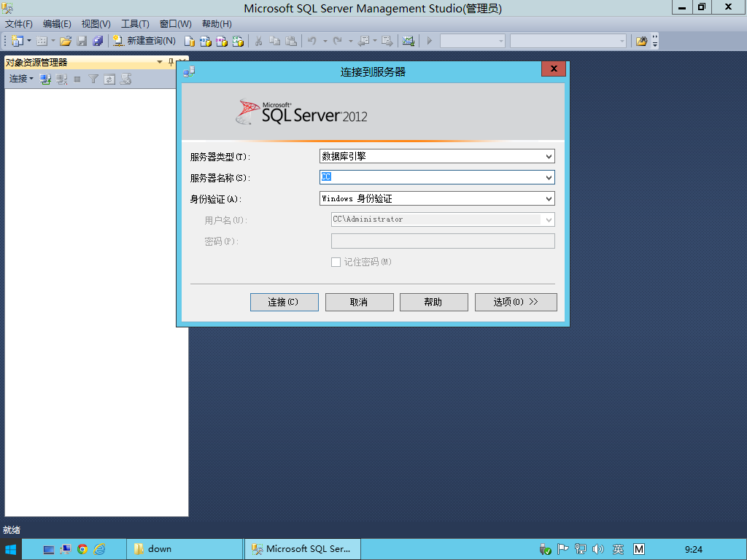This screenshot has width=747, height=560.
Task: Open the 帮助(H) menu
Action: (x=217, y=24)
